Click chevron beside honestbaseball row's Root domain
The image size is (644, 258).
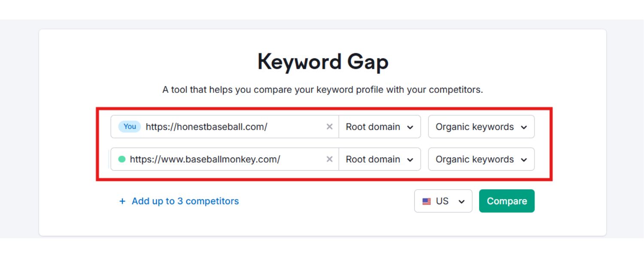(410, 127)
